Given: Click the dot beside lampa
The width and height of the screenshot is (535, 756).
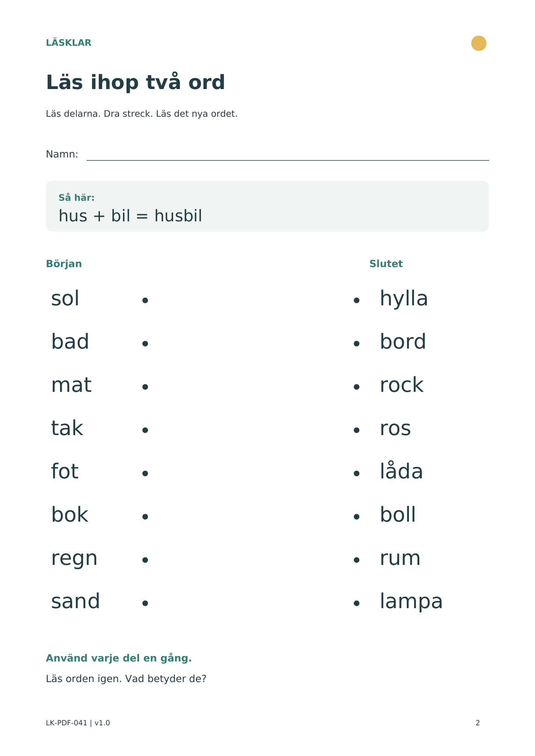Looking at the screenshot, I should [x=357, y=603].
